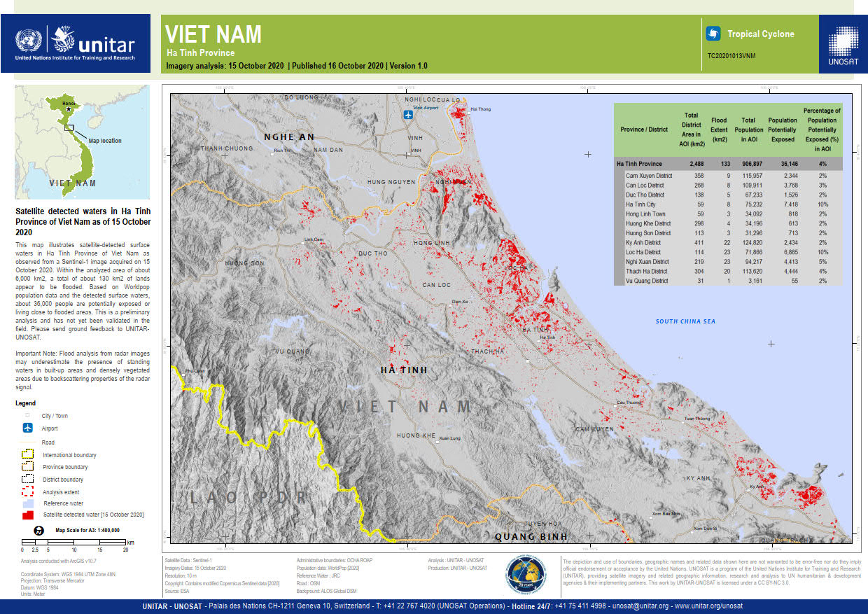Click the International boundary legend symbol
Screen dimensions: 868x614
coord(28,454)
